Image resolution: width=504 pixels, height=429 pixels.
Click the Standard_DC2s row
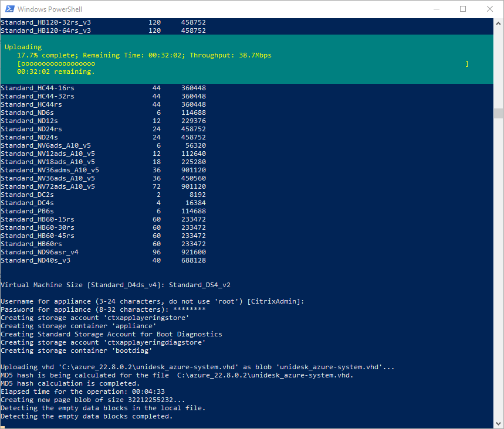[x=103, y=195]
